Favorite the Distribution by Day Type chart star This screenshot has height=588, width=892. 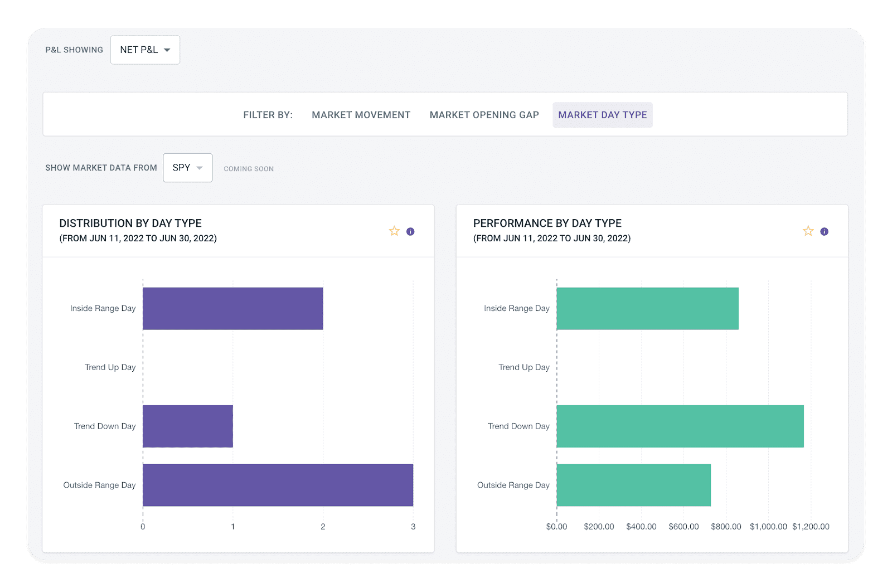(394, 231)
